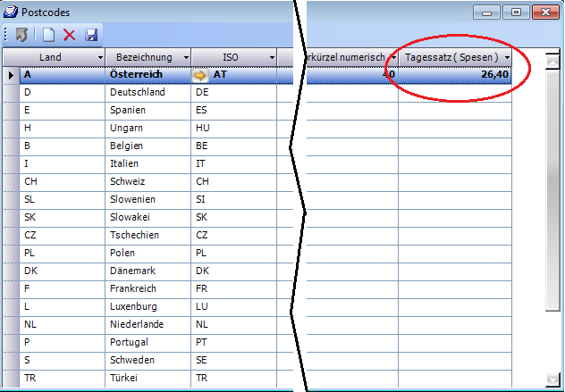The image size is (565, 392).
Task: Expand the ISO column filter dropdown
Action: pos(270,58)
